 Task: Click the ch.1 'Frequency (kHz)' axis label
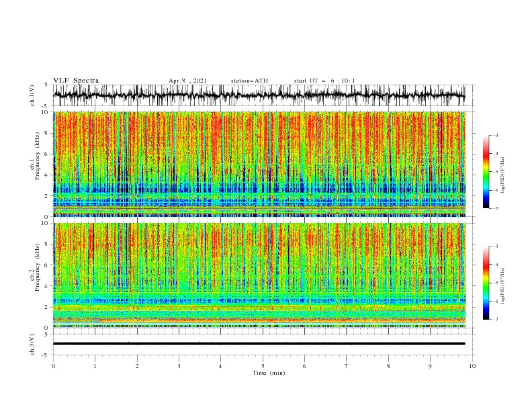tap(38, 156)
